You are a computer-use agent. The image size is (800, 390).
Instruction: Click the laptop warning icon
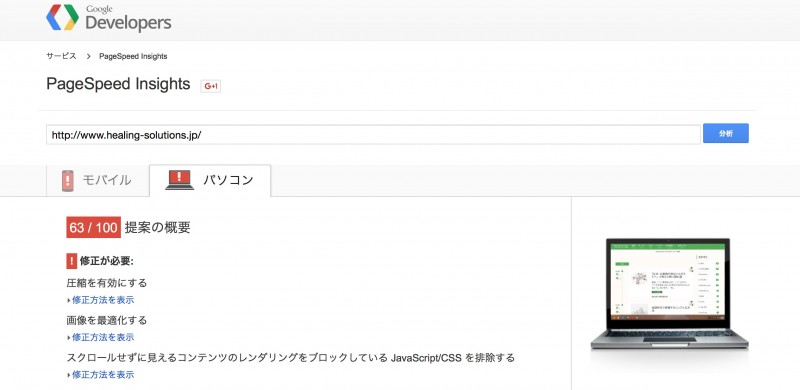tap(179, 180)
